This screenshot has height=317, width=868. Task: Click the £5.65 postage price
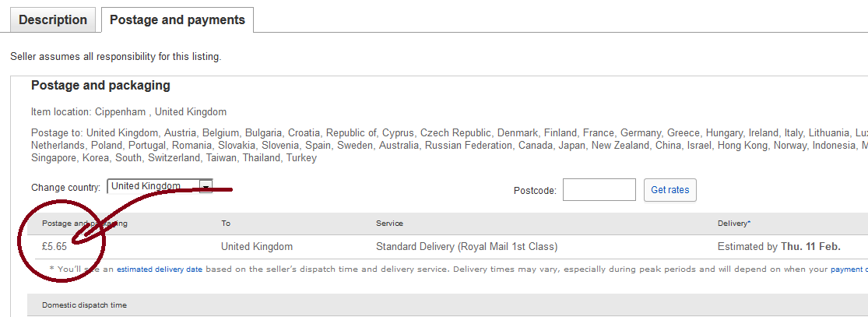(x=54, y=247)
